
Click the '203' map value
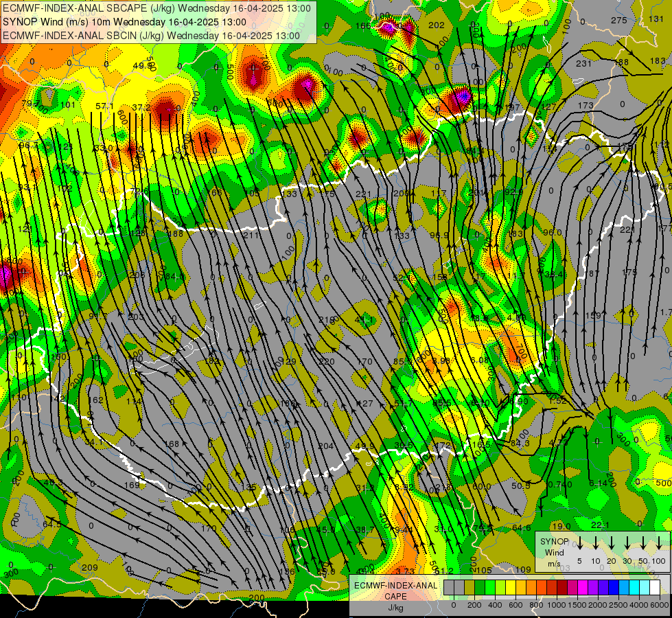[136, 317]
